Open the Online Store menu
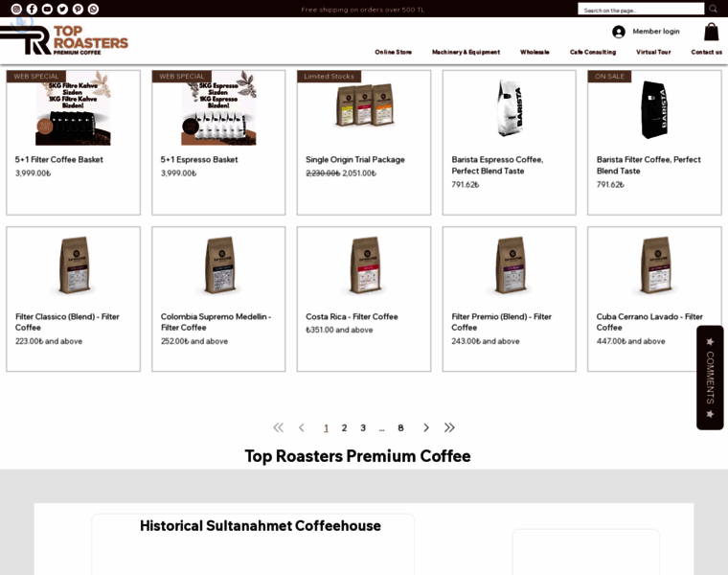The image size is (728, 575). point(394,52)
